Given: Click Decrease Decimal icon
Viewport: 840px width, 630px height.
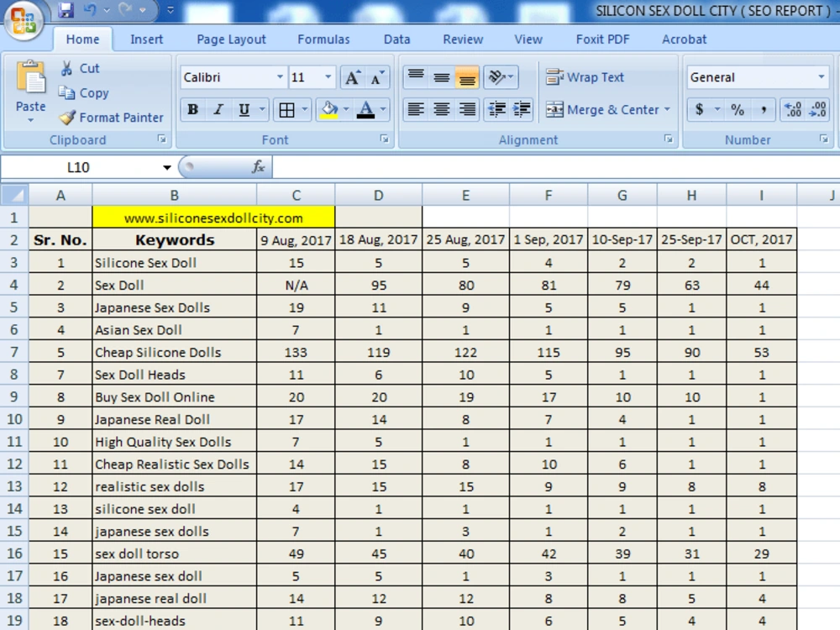Looking at the screenshot, I should 817,109.
